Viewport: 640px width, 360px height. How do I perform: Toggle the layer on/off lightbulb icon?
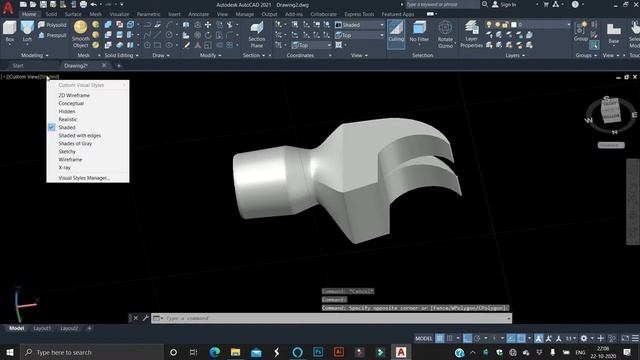tap(489, 25)
